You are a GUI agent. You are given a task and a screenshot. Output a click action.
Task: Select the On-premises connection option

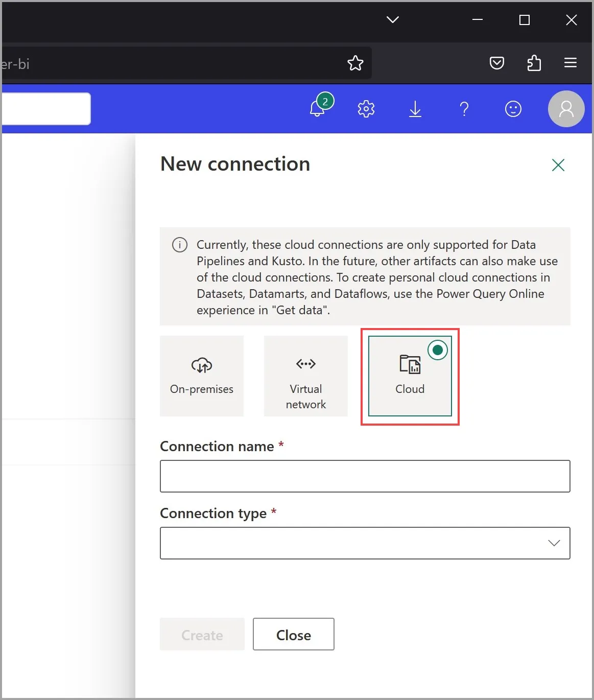202,376
